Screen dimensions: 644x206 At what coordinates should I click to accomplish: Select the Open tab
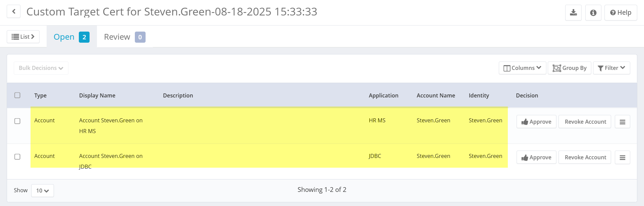tap(71, 37)
